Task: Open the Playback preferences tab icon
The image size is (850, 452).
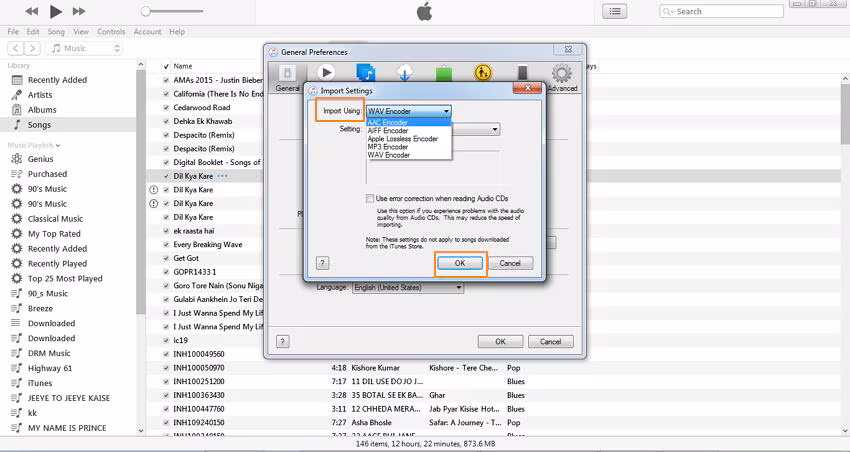Action: tap(326, 73)
